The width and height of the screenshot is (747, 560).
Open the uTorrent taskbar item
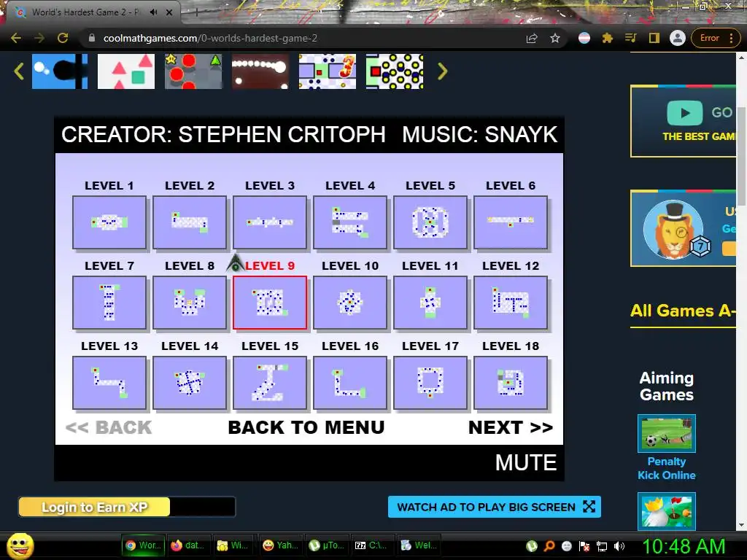click(x=327, y=545)
